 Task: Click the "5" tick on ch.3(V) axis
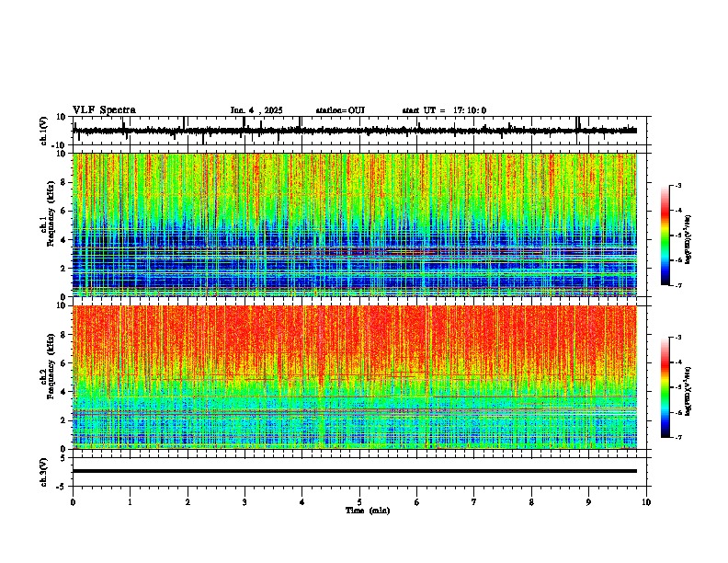(63, 458)
